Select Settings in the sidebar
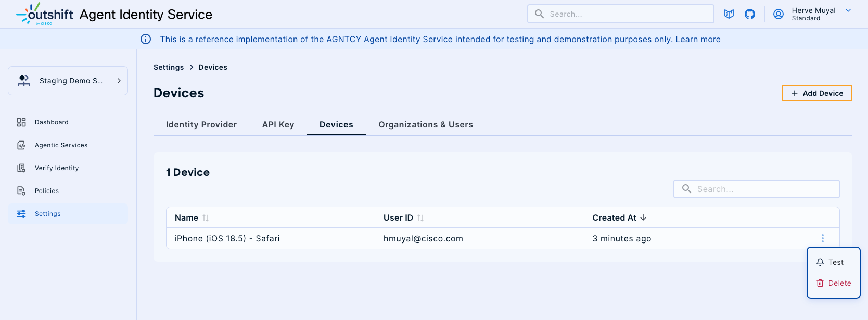 (68, 214)
